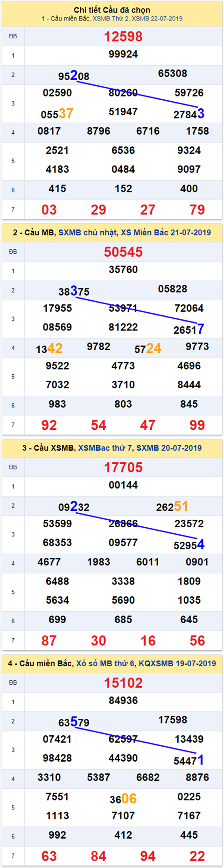Click first prize number 84936
Image resolution: width=224 pixels, height=868 pixels.
tap(123, 700)
